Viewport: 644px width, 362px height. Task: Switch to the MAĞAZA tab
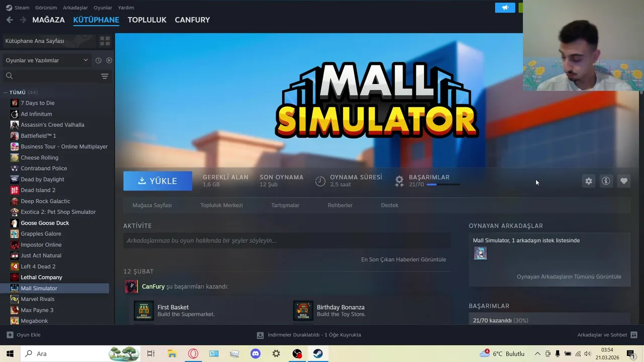pos(48,20)
